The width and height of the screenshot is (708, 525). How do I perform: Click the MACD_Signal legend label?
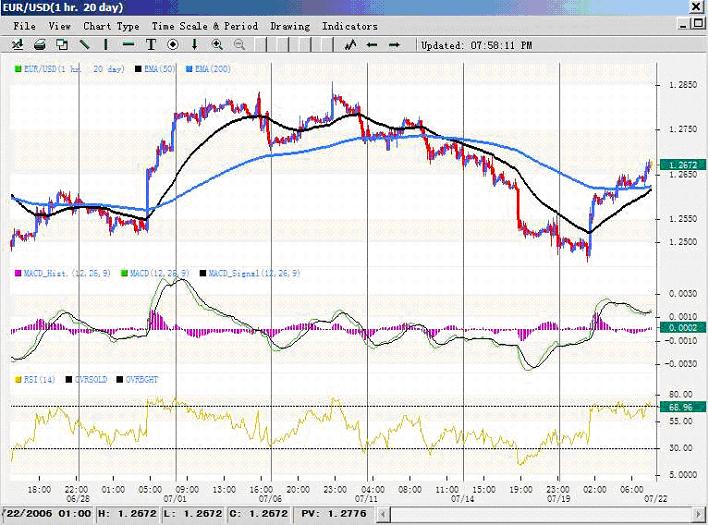click(254, 274)
